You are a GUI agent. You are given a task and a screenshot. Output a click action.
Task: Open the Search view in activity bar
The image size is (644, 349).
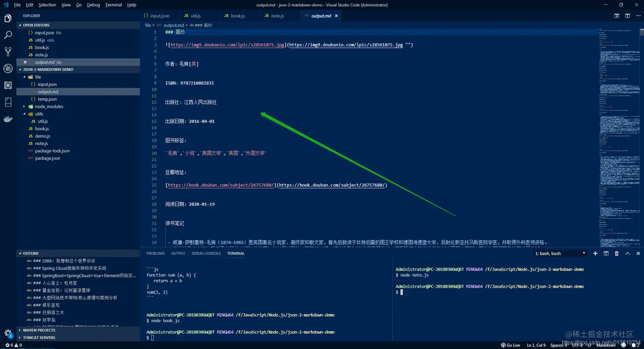[8, 35]
